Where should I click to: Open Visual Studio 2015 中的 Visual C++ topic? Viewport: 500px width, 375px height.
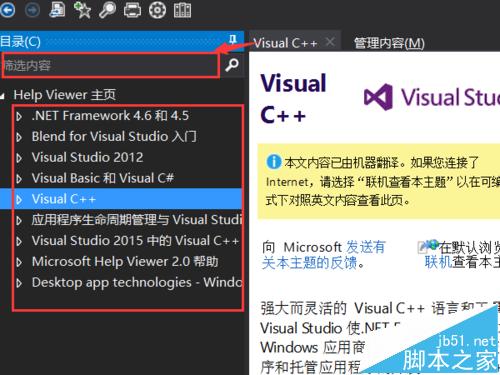point(135,241)
